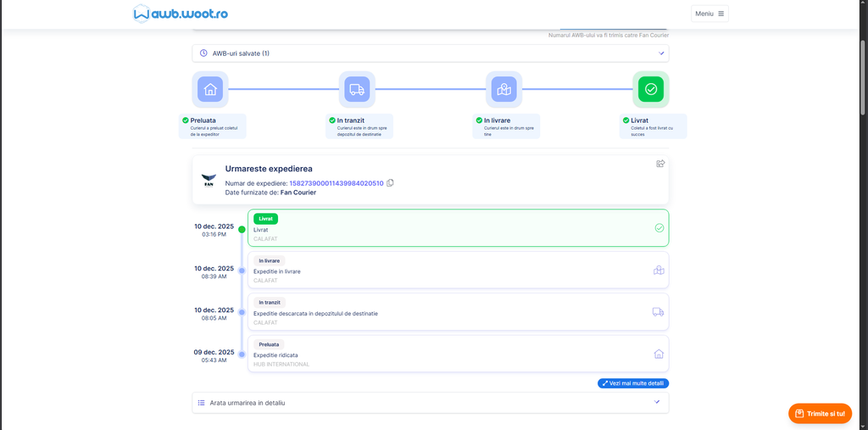Click the Fan Courier logo

pos(209,181)
